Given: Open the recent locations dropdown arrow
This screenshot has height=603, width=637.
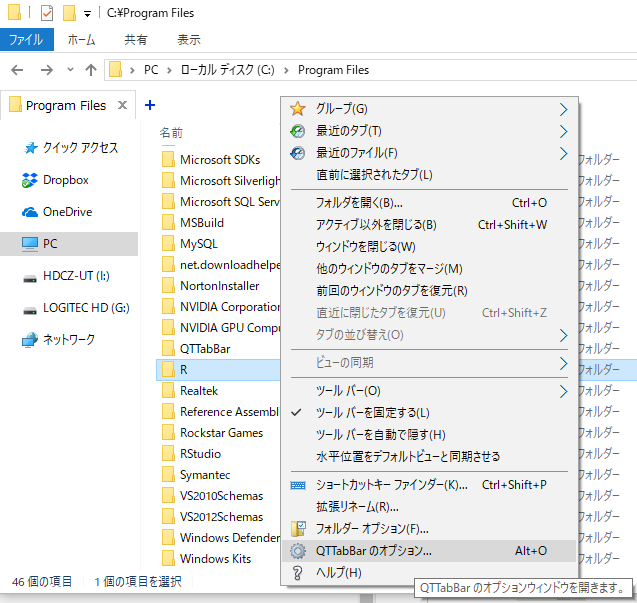Looking at the screenshot, I should click(70, 69).
